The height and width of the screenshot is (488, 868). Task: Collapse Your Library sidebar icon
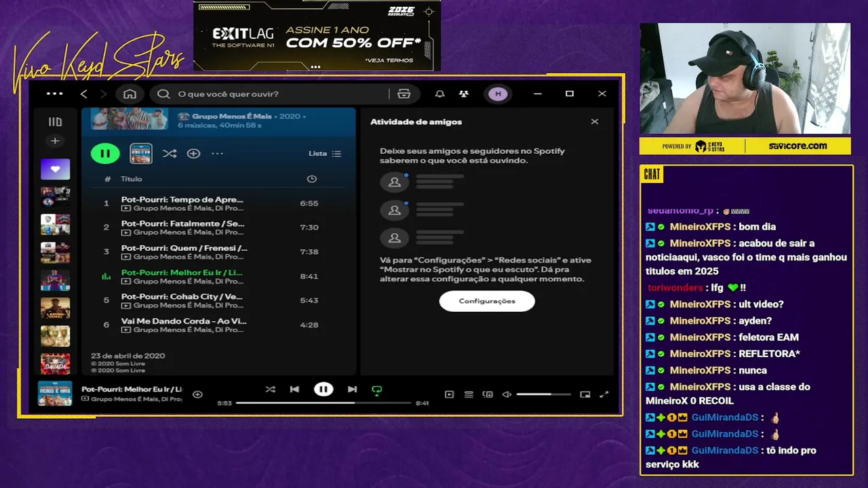click(x=55, y=122)
